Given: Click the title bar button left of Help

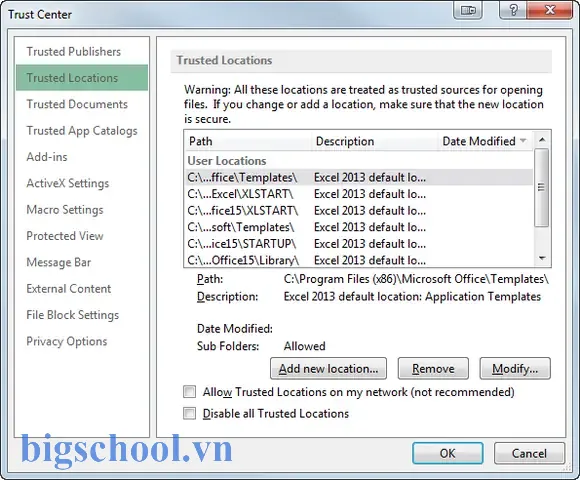Looking at the screenshot, I should 468,10.
